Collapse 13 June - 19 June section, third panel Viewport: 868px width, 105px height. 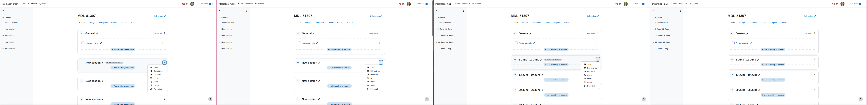tap(515, 75)
